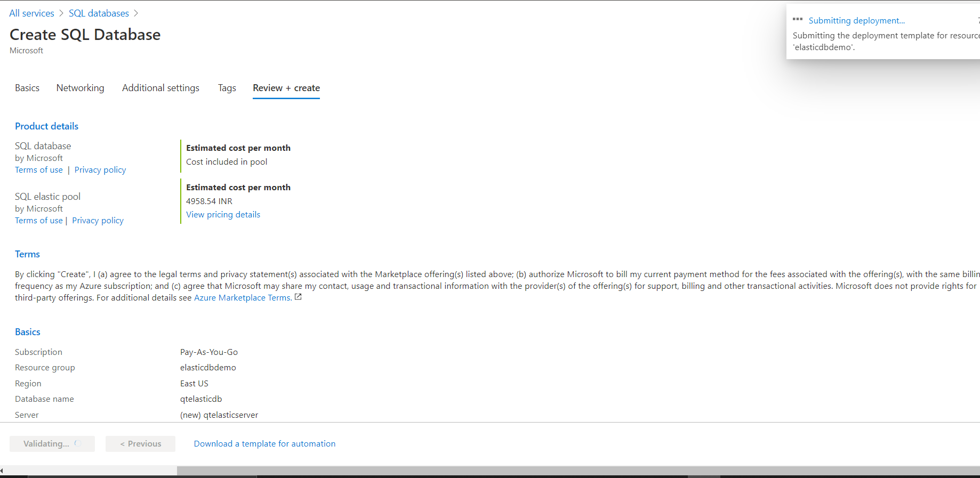980x478 pixels.
Task: Select the (new) qtelasticserver value
Action: (x=219, y=415)
